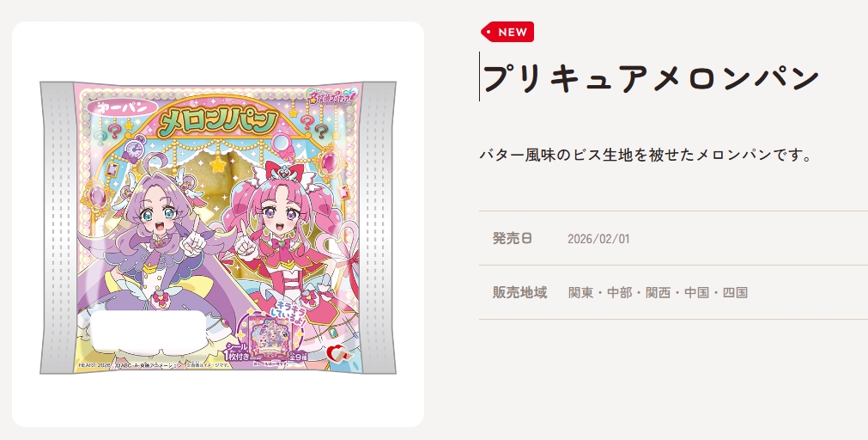Screen dimensions: 868x440
Task: Click the メロンパン logo on the package
Action: pyautogui.click(x=215, y=123)
